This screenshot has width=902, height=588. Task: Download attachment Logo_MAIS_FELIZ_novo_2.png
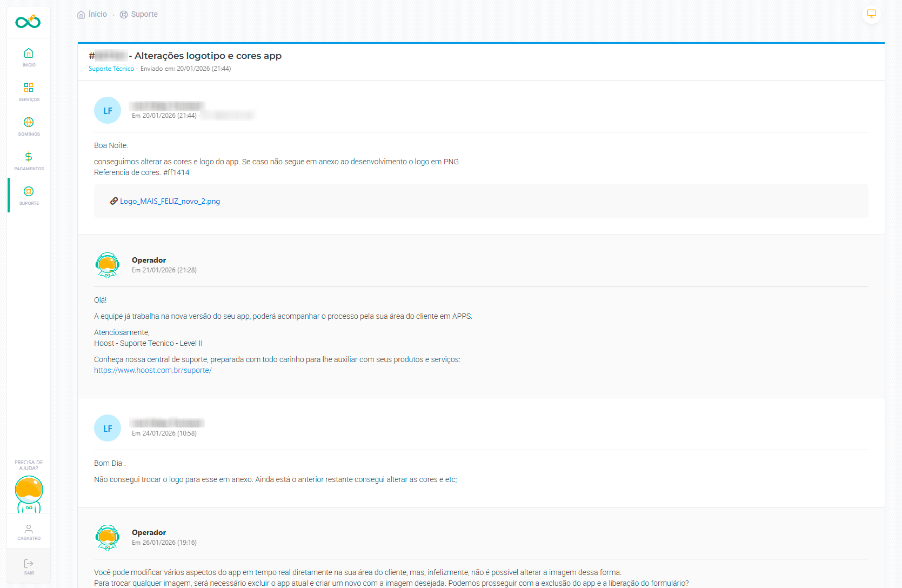(170, 201)
